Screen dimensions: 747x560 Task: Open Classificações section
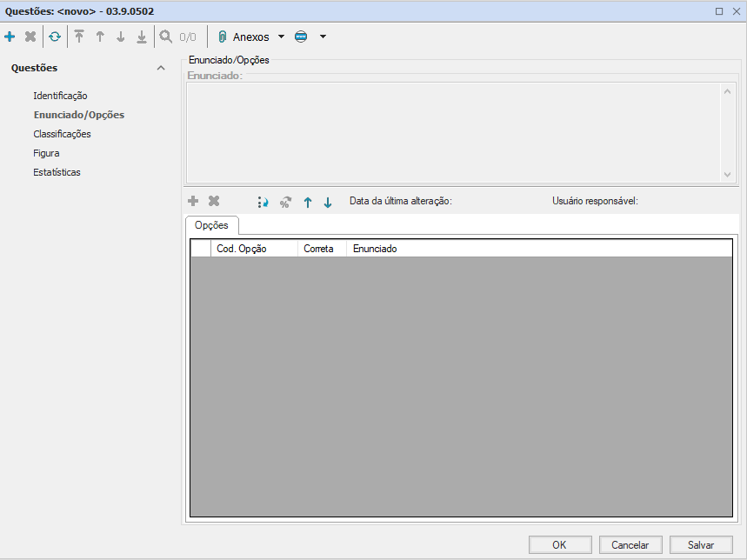click(62, 134)
